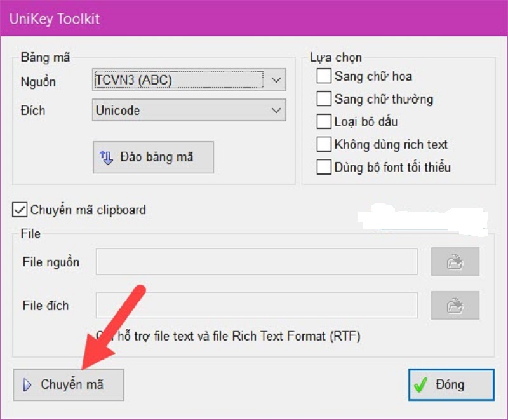
Task: Click the Sang chữ hoa label text
Action: coord(373,76)
